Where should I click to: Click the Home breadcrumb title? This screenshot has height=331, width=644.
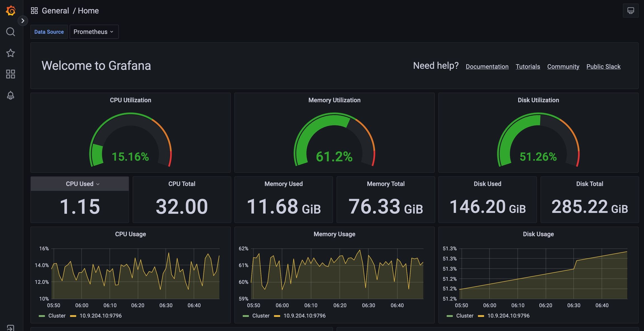88,11
